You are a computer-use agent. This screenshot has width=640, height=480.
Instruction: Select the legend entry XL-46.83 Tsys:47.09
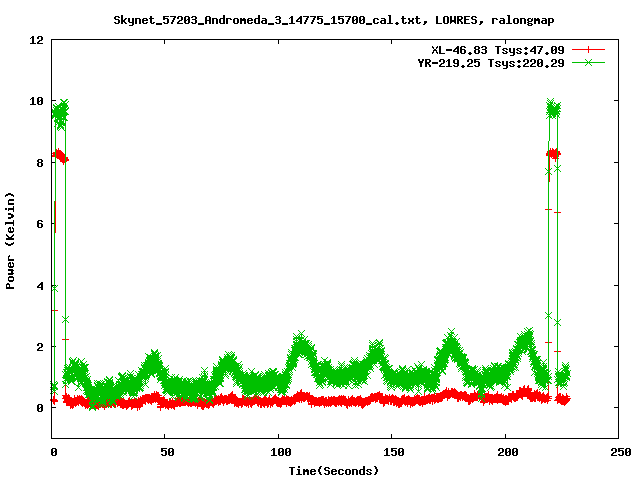pos(498,50)
